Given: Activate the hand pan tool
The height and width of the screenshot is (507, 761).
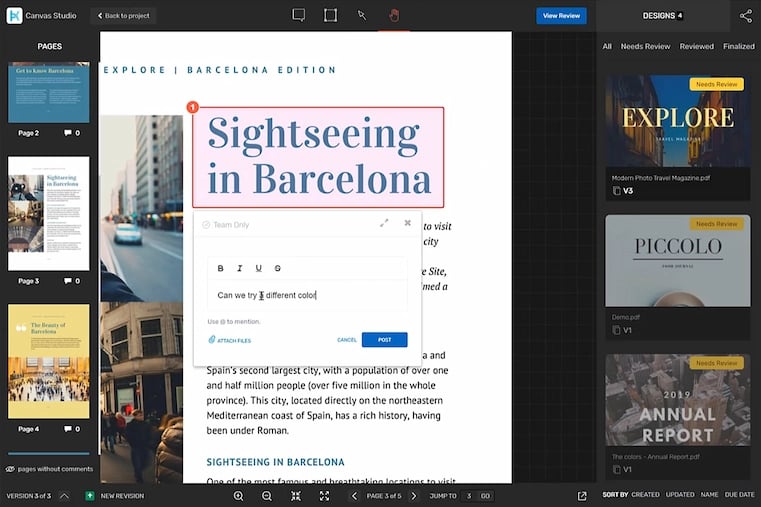Looking at the screenshot, I should 394,15.
